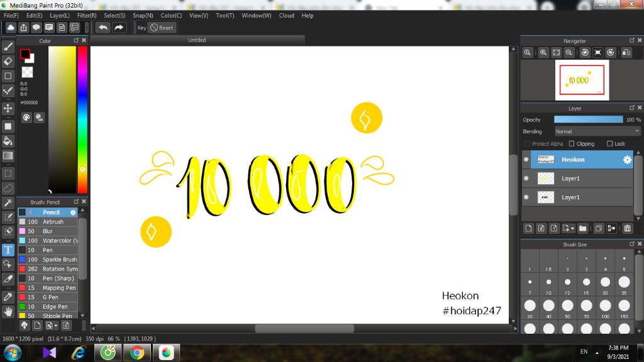The width and height of the screenshot is (644, 362).
Task: Open the Layer menu
Action: 60,16
